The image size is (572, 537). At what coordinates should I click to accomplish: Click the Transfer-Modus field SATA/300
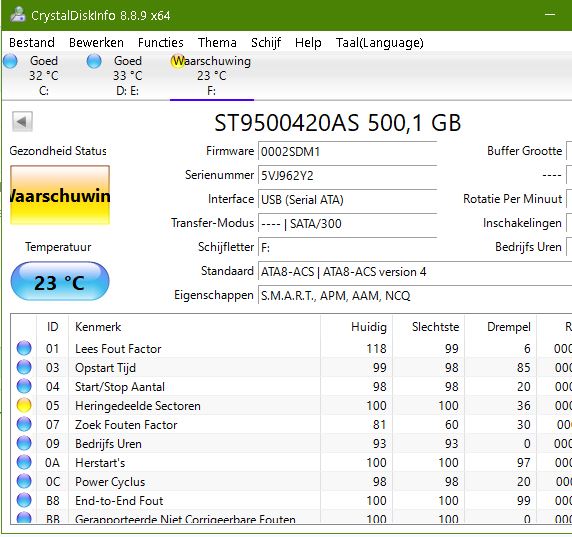coord(347,223)
